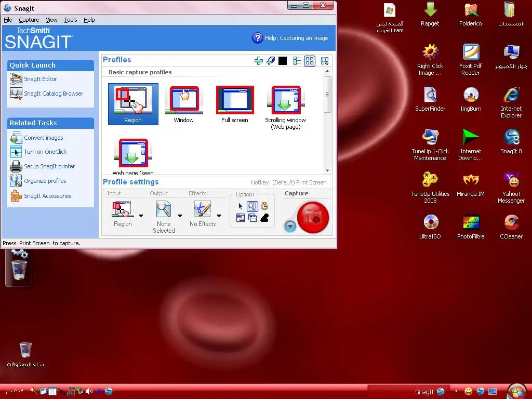
Task: Click Convert images task
Action: coord(37,138)
